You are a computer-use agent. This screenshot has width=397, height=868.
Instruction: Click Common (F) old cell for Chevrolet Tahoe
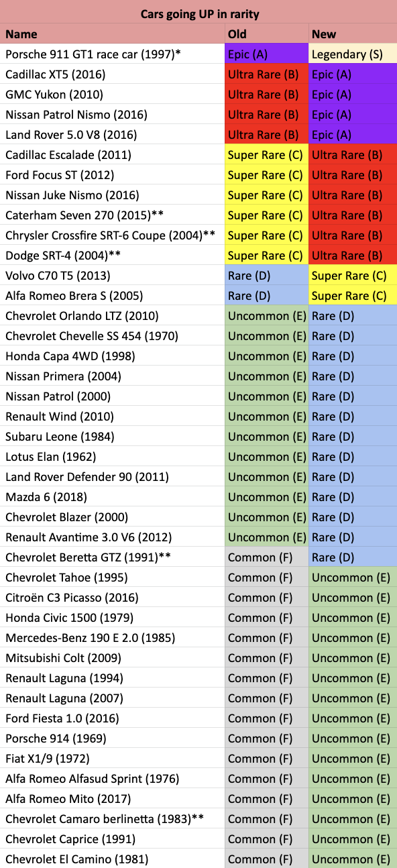point(267,577)
